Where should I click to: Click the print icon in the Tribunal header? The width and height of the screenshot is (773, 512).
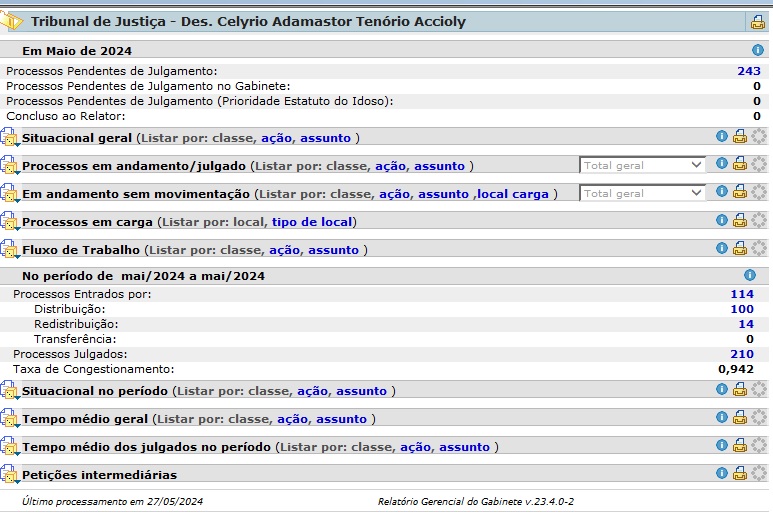757,22
